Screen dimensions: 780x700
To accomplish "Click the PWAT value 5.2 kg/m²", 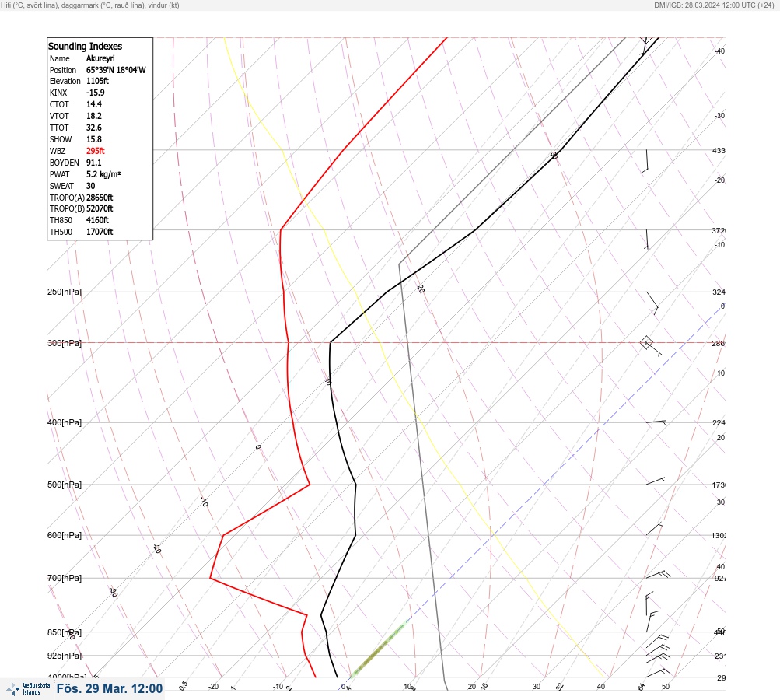I will 103,174.
